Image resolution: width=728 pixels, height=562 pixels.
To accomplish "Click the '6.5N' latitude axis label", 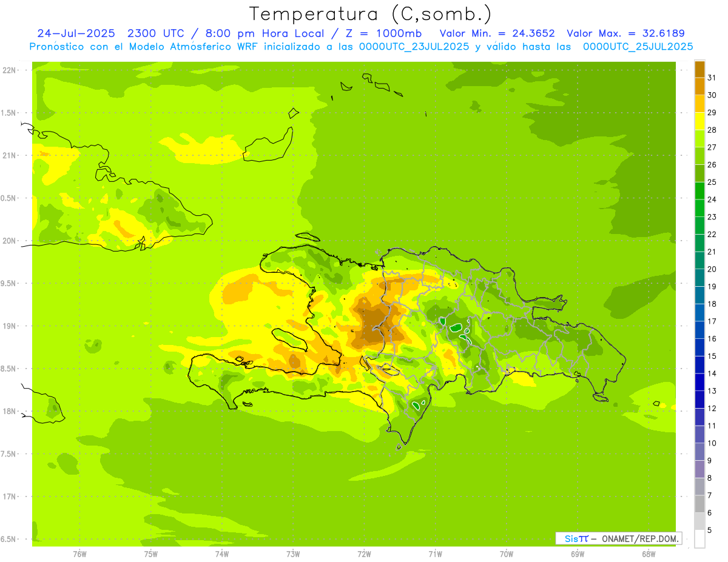I will click(9, 540).
